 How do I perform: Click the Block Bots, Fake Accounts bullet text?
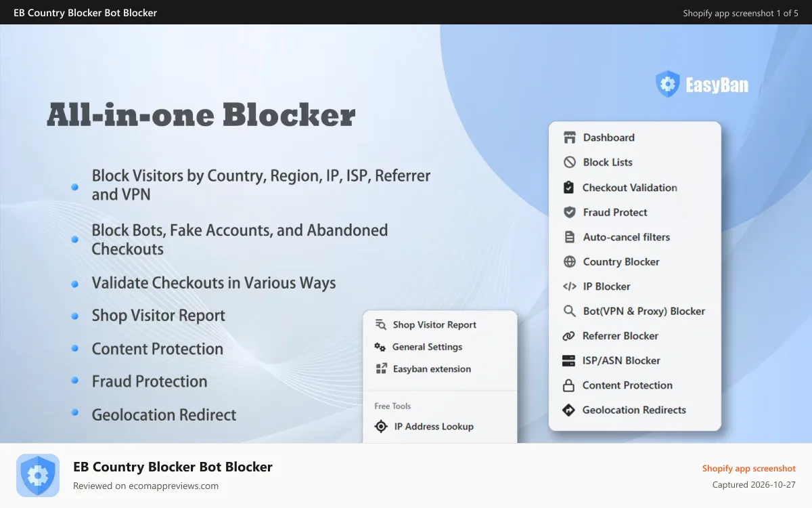[240, 240]
